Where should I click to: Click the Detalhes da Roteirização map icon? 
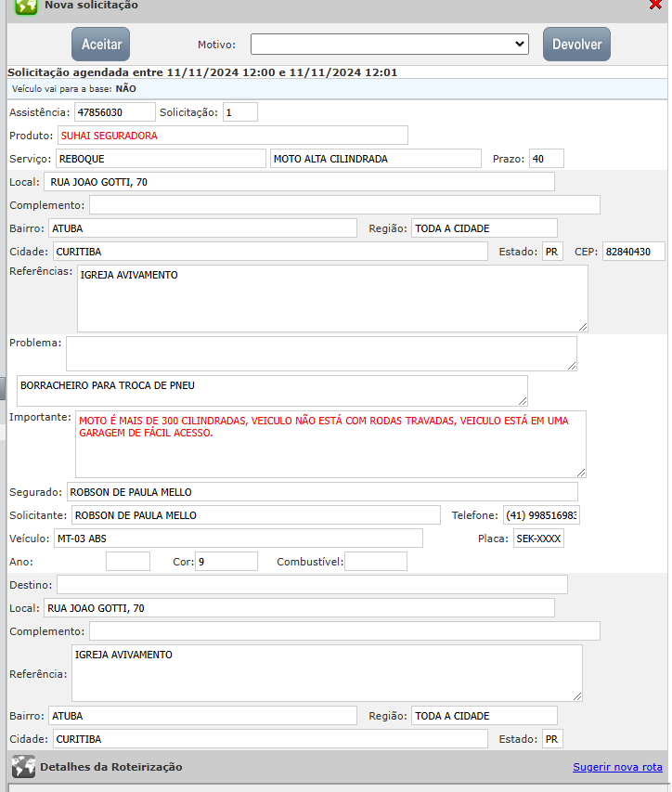(x=23, y=767)
